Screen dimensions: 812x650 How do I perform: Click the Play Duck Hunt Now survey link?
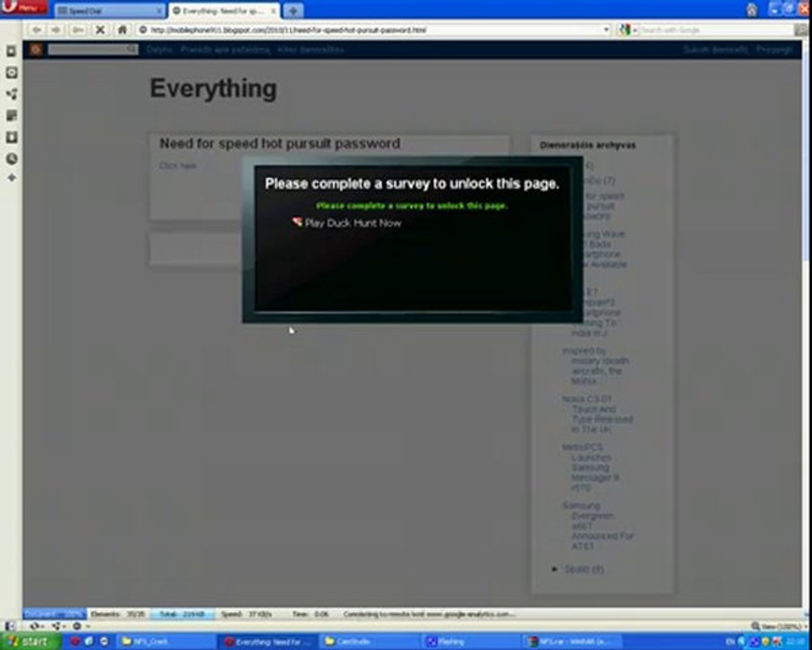[352, 223]
